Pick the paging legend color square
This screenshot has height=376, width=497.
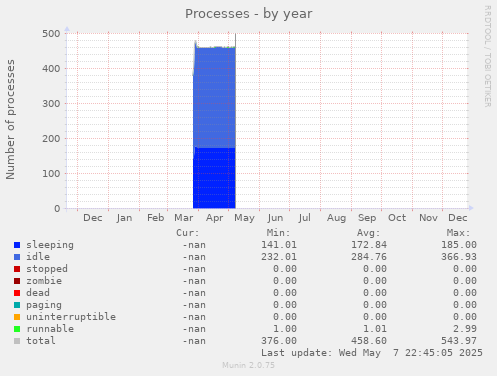tap(17, 305)
